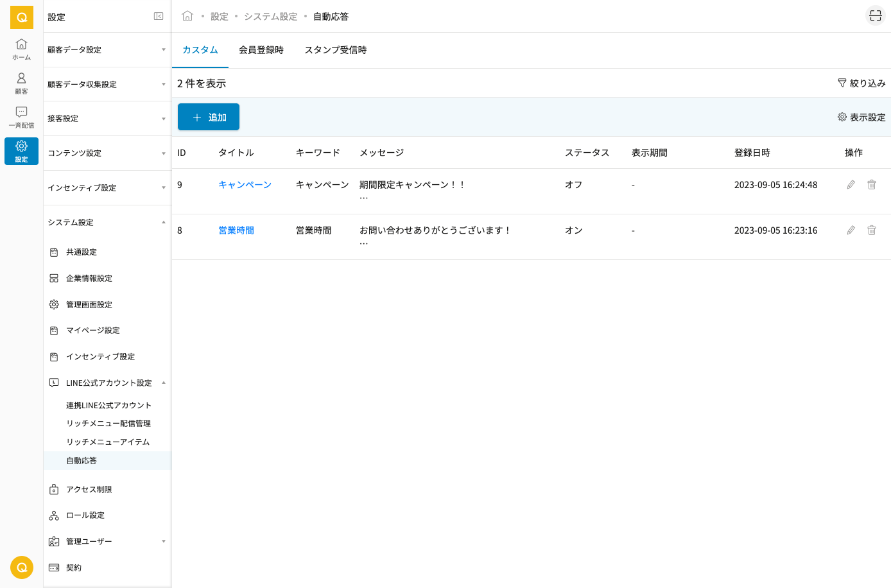Edit the キャンペーン row with pencil icon
The image size is (891, 588).
tap(851, 185)
